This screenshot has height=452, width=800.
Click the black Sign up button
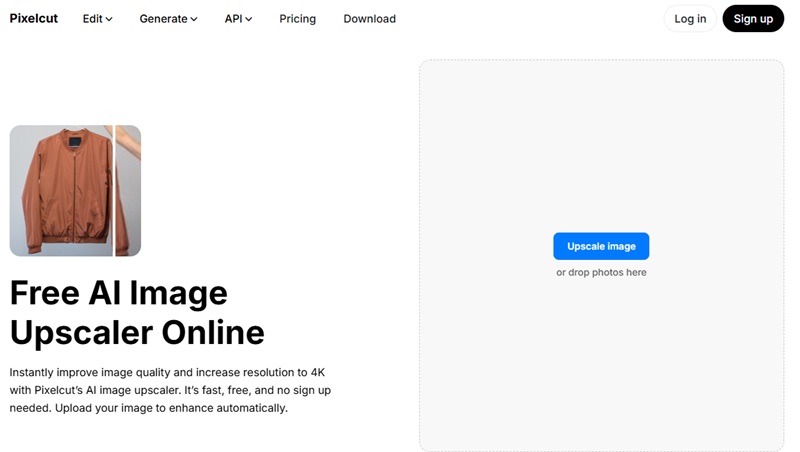[x=752, y=18]
